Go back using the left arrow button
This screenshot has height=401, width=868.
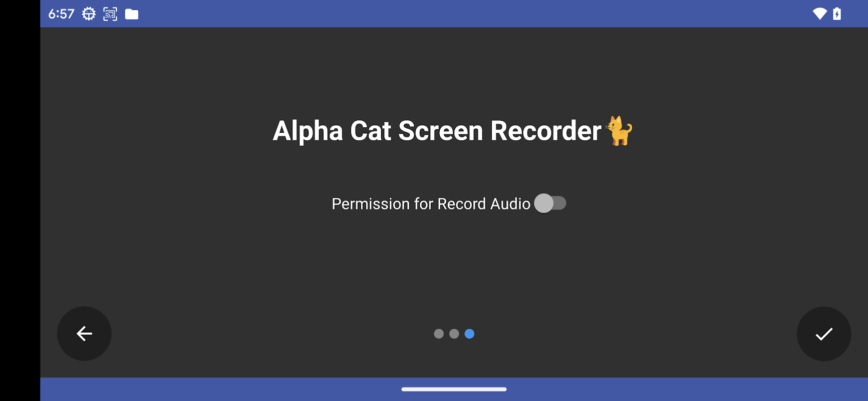pos(84,333)
